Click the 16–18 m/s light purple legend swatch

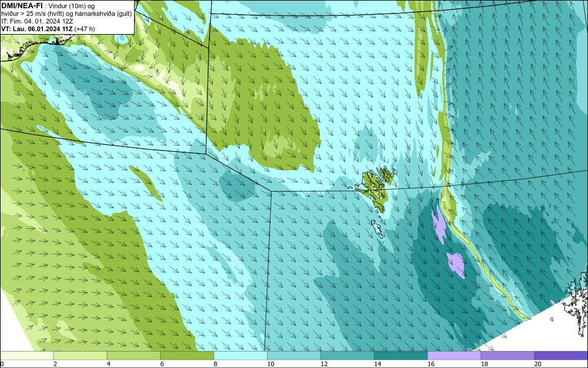click(454, 355)
